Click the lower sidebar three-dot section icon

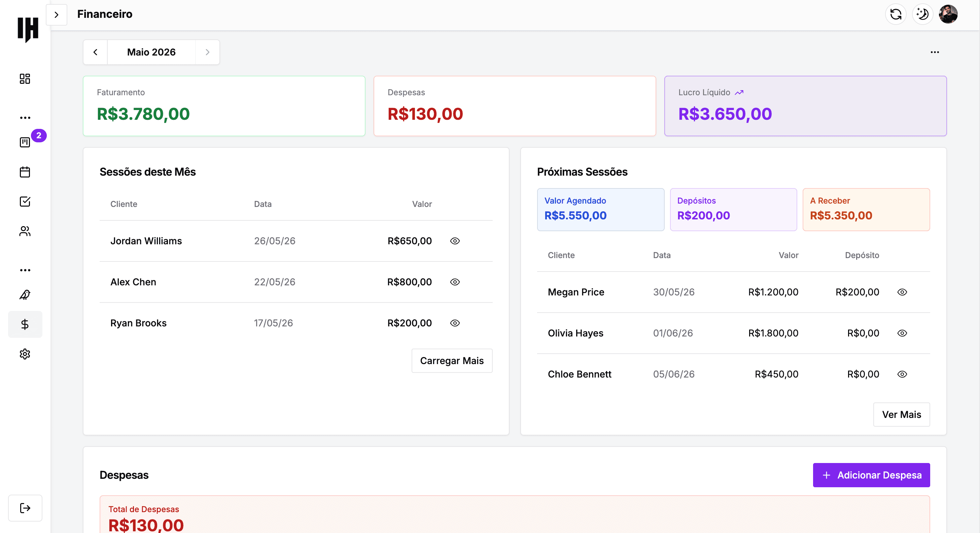point(25,271)
